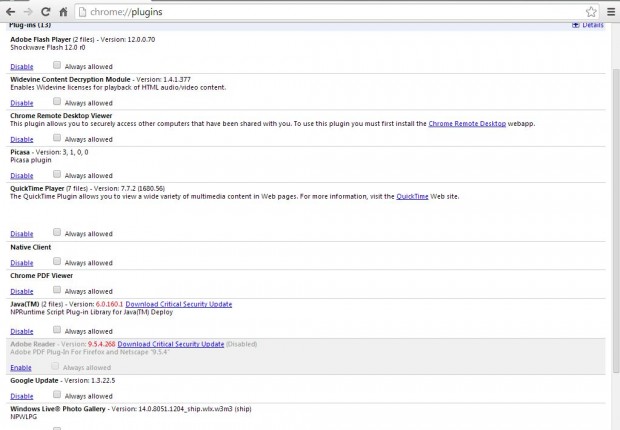Click the NPWLPG description text

24,417
